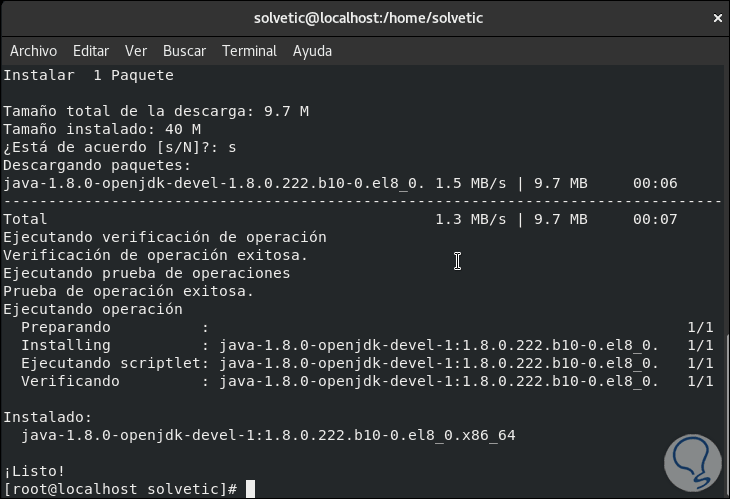This screenshot has height=499, width=730.
Task: Click the Instalado: heading line
Action: pyautogui.click(x=48, y=417)
